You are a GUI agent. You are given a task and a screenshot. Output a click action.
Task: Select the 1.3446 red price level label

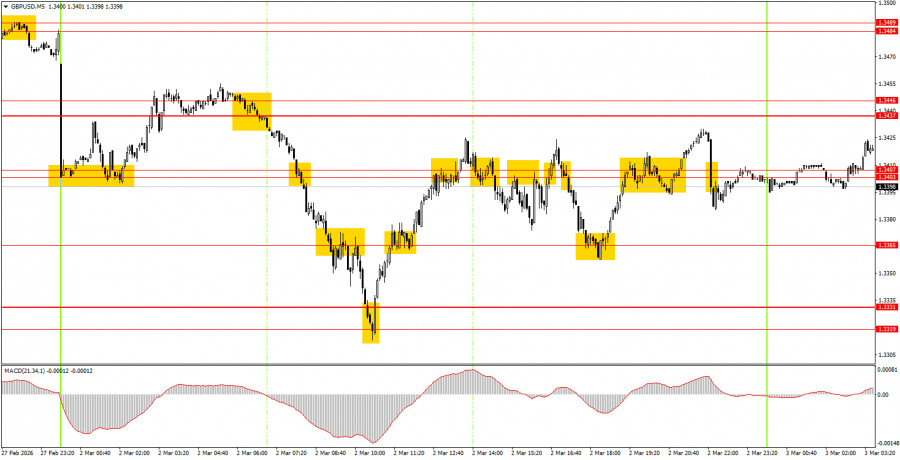[x=885, y=100]
